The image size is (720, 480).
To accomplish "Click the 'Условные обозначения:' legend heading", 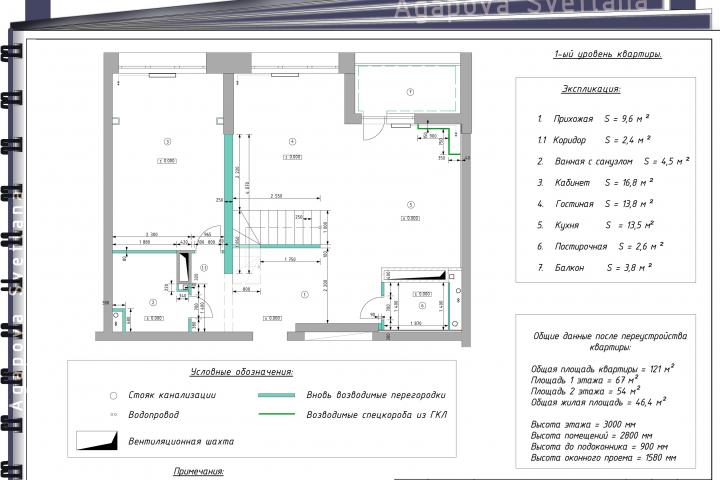I will click(242, 372).
